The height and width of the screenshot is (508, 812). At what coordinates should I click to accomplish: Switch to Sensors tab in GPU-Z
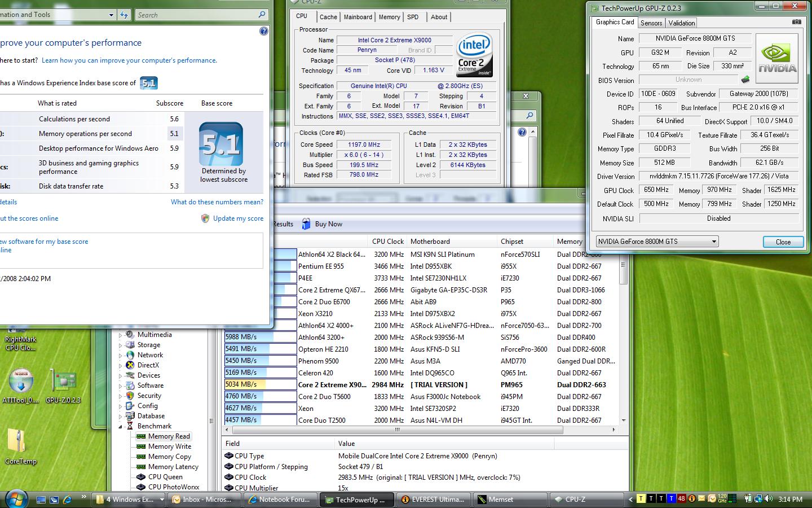point(651,23)
